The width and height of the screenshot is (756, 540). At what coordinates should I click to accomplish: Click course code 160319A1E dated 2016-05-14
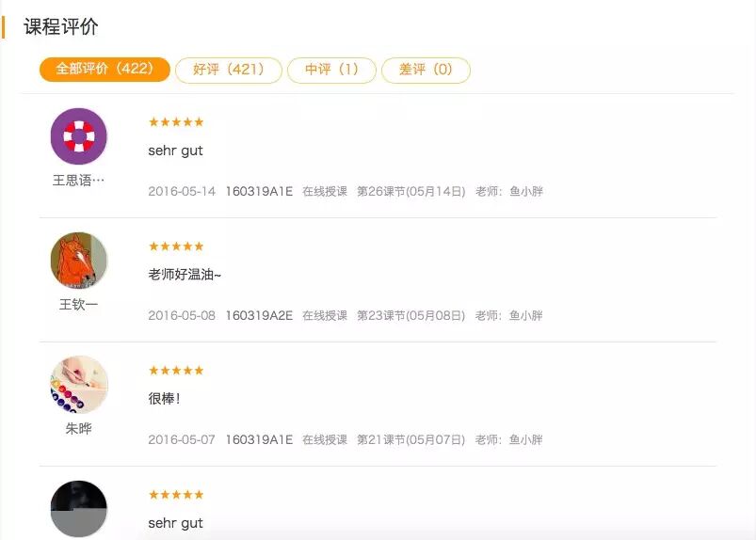[x=259, y=192]
